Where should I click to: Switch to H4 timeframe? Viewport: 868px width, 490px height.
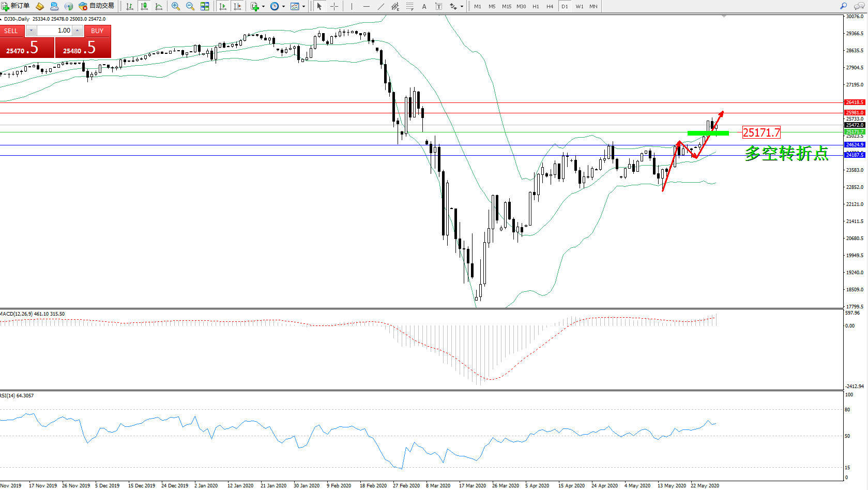click(550, 6)
